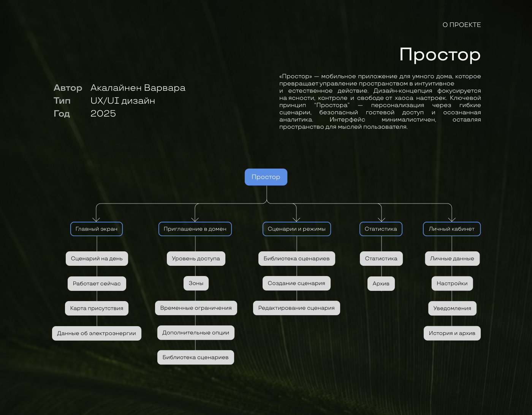
Task: Click the «Личный кабинет» node
Action: pyautogui.click(x=452, y=229)
